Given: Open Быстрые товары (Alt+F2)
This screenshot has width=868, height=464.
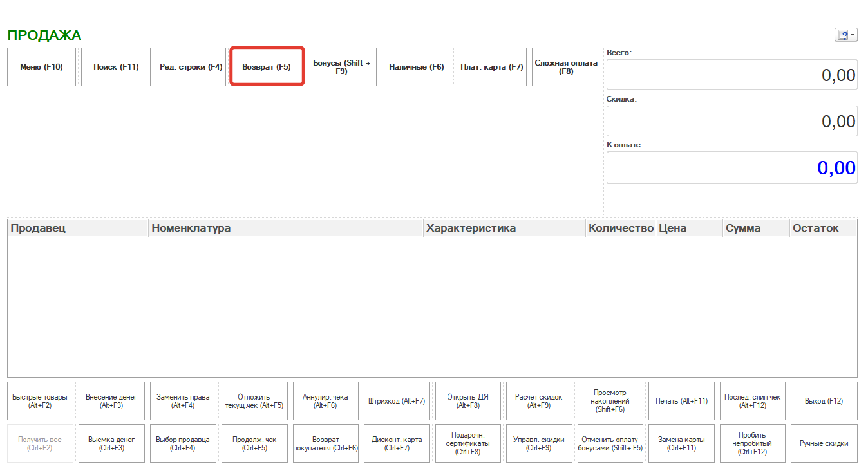Looking at the screenshot, I should pos(41,401).
